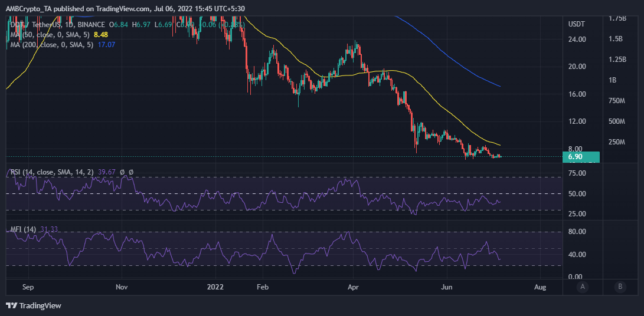Click the A auto-scale button

583,287
